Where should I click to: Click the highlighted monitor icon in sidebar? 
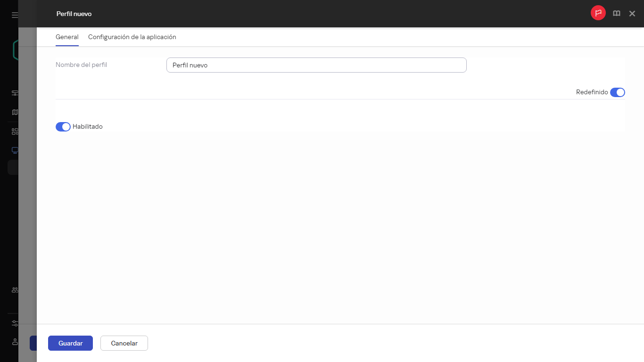coord(14,150)
